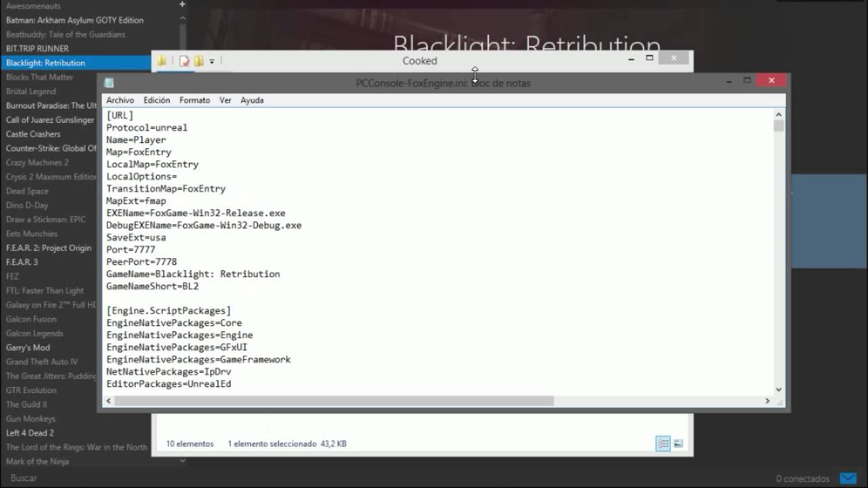The height and width of the screenshot is (488, 868).
Task: Click '10 elementos' in Cooked status bar
Action: (x=190, y=444)
